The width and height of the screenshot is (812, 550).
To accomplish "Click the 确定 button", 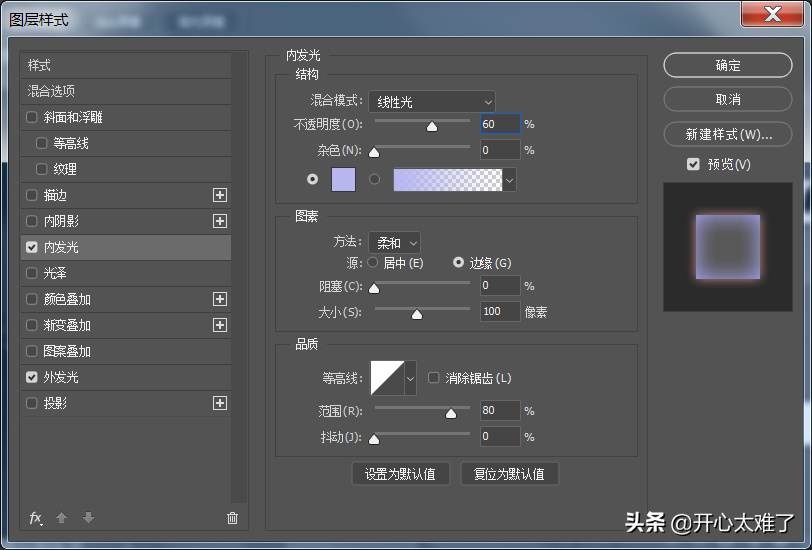I will click(x=728, y=65).
